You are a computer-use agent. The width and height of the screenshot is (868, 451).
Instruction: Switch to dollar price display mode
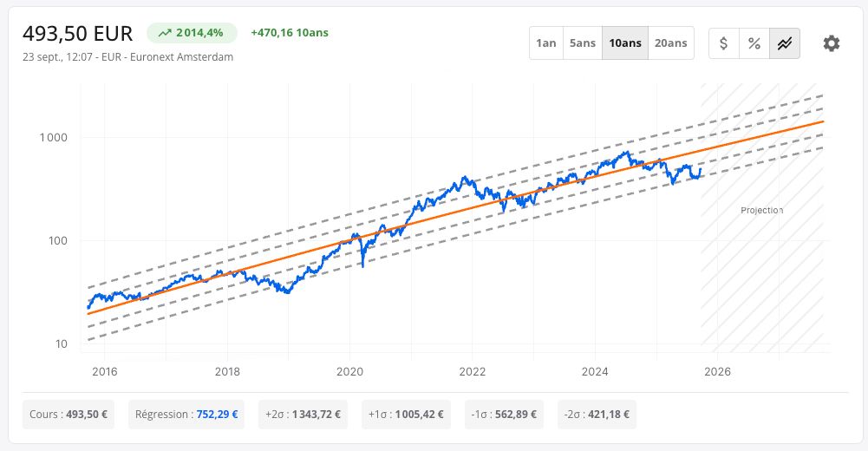(x=724, y=43)
